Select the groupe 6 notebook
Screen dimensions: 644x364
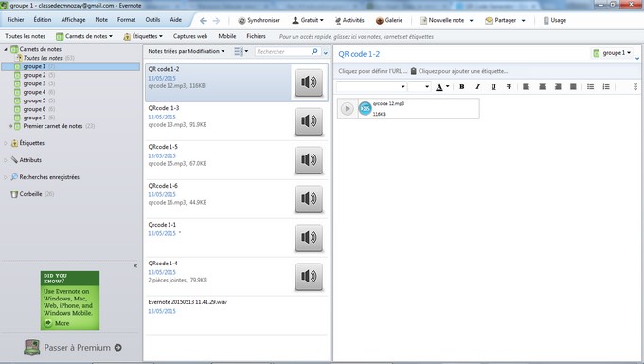click(34, 109)
